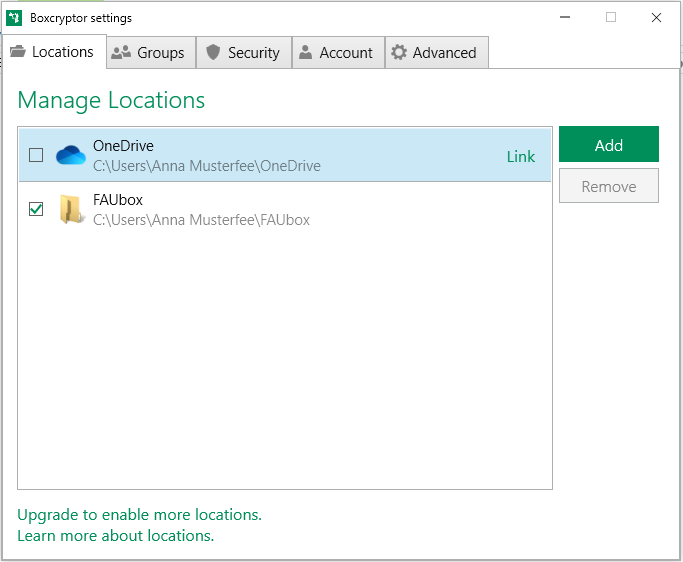Viewport: 683px width, 562px height.
Task: Click the OneDrive cloud icon
Action: [71, 155]
